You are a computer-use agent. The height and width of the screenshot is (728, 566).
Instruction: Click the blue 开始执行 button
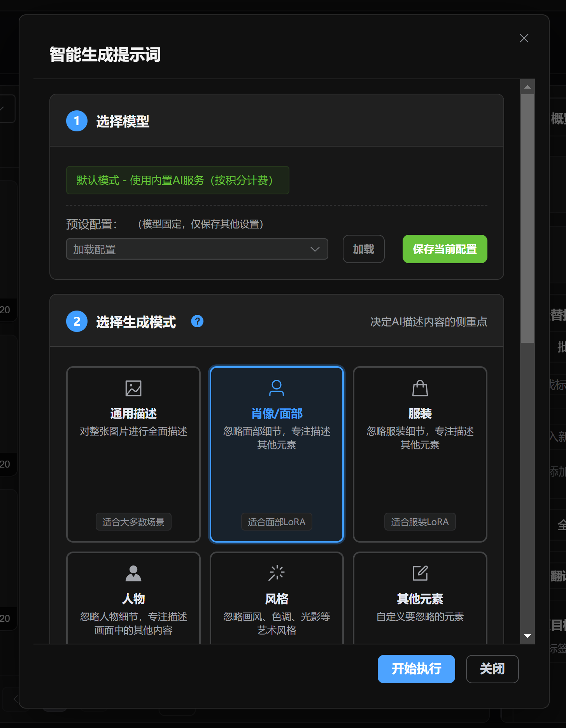point(416,669)
